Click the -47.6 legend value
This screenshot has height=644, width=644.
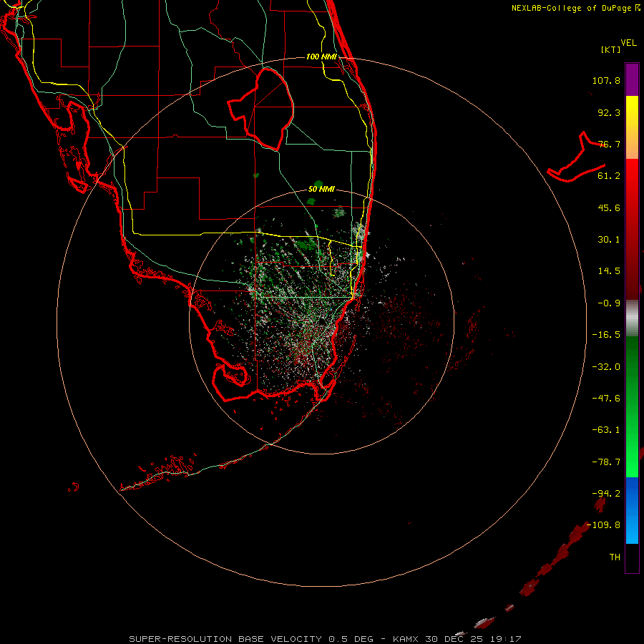click(606, 399)
